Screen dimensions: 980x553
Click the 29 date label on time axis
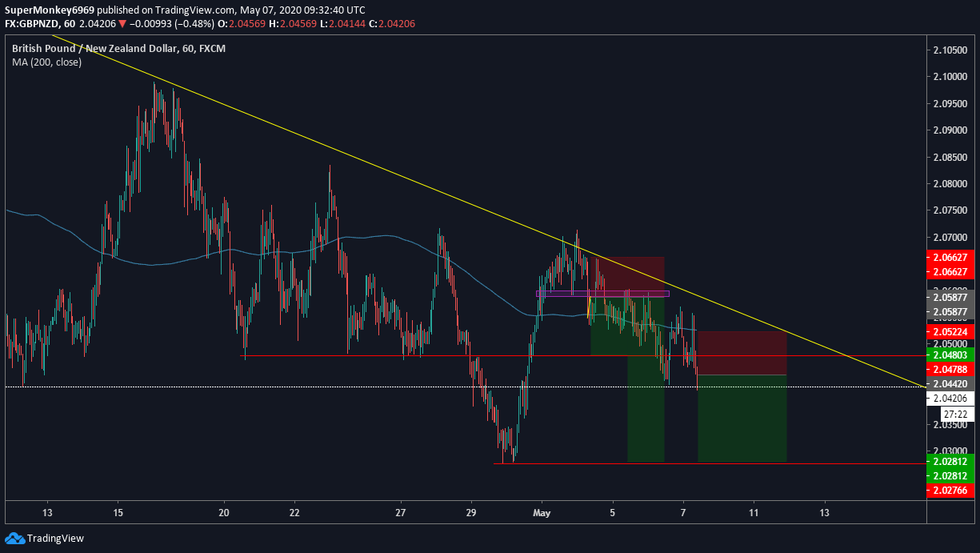(x=471, y=512)
